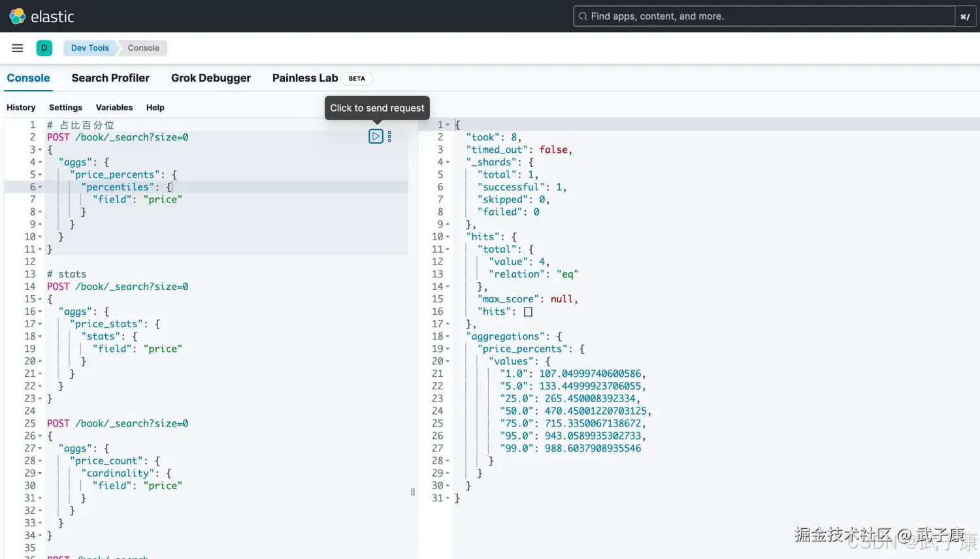980x559 pixels.
Task: Collapse the "aggs" block at line 4
Action: point(41,163)
